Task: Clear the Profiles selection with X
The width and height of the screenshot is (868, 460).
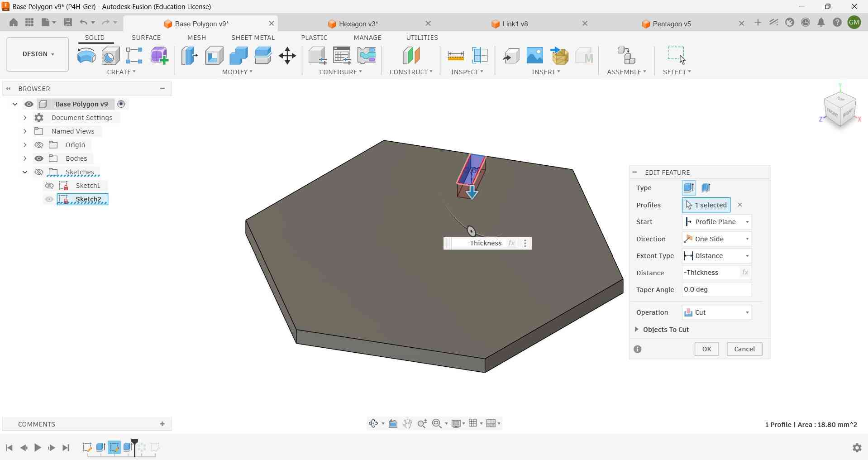Action: point(740,205)
